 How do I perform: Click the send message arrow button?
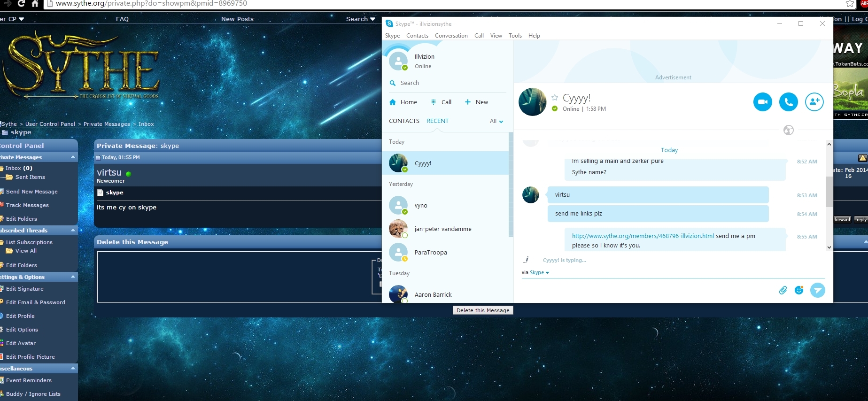tap(817, 290)
